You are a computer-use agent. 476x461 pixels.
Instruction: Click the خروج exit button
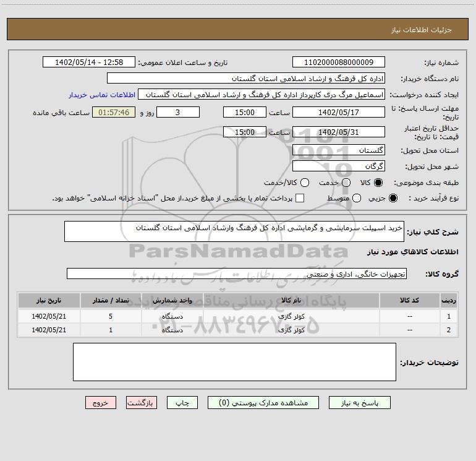(x=101, y=403)
